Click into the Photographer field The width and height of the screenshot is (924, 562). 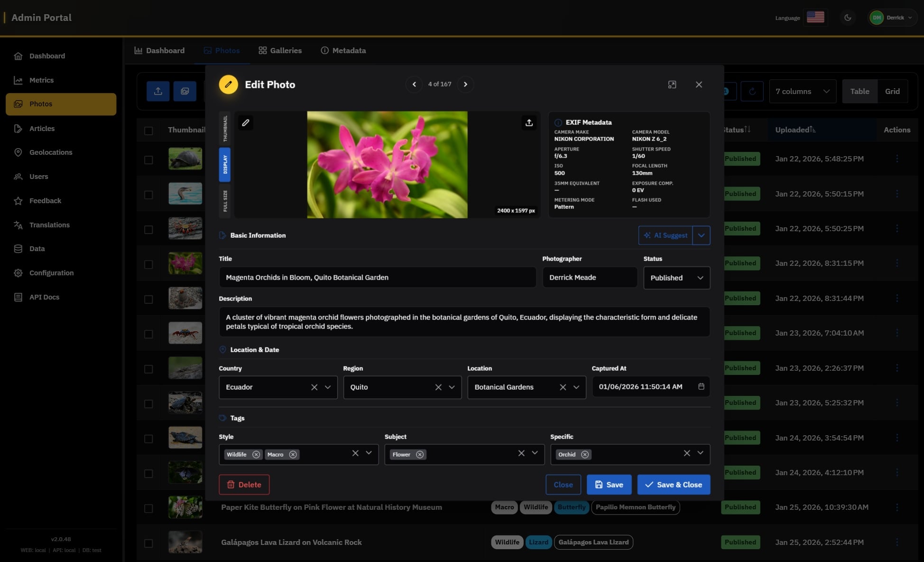click(x=590, y=277)
